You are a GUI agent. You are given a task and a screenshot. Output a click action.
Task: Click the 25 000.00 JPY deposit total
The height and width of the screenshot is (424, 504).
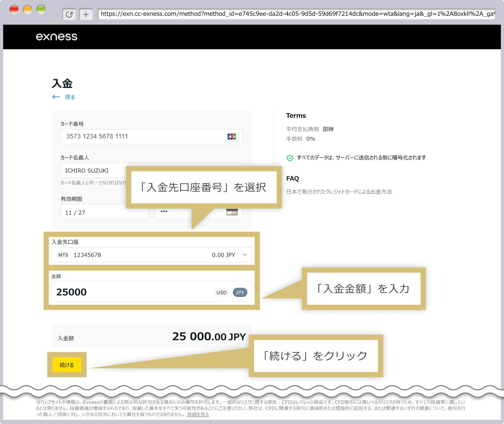tap(209, 337)
